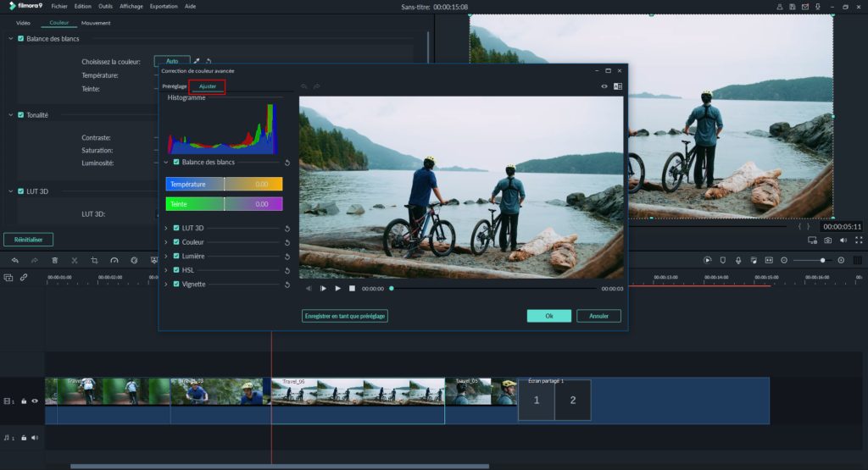Expand the LUT 3D section in dialog
This screenshot has width=868, height=470.
click(166, 228)
